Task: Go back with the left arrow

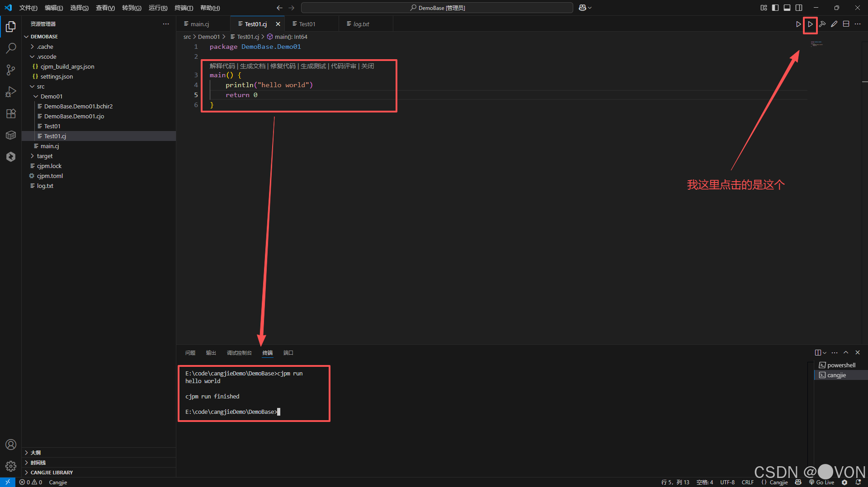Action: coord(279,8)
